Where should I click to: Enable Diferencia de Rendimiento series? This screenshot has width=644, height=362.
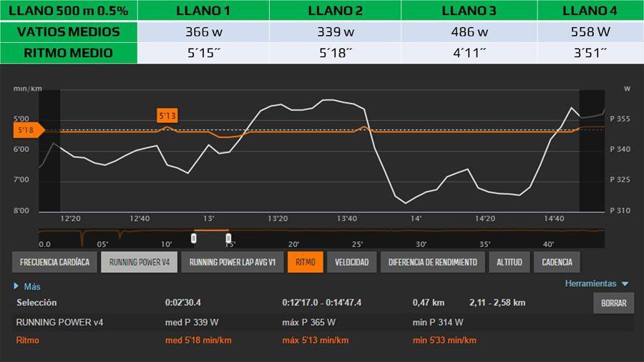tap(432, 262)
